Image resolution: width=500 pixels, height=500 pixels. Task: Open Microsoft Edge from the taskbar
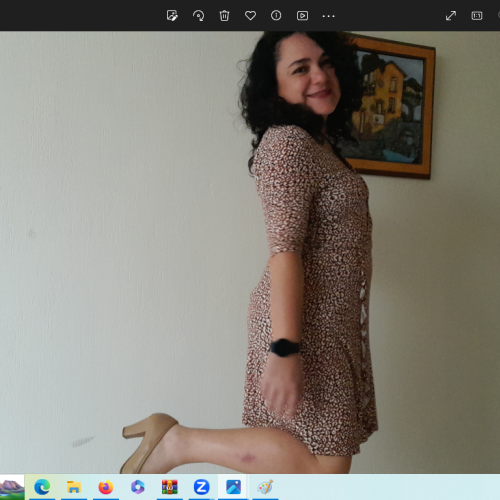click(x=42, y=487)
